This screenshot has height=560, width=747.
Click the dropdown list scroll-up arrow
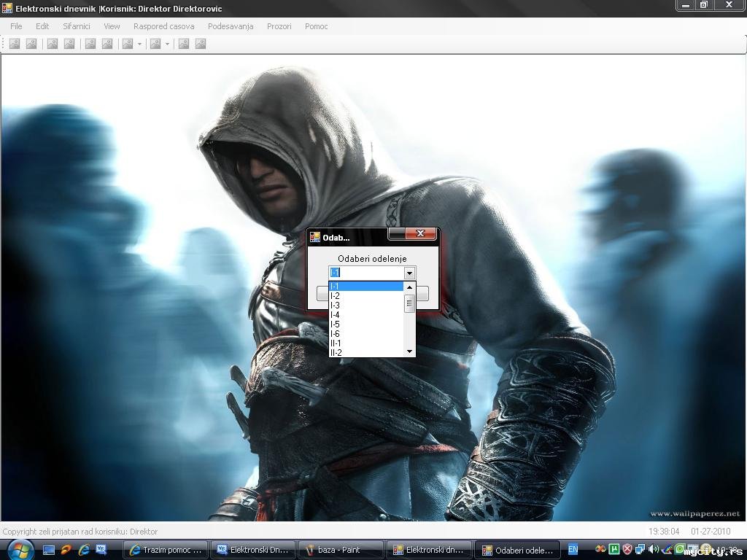coord(409,287)
